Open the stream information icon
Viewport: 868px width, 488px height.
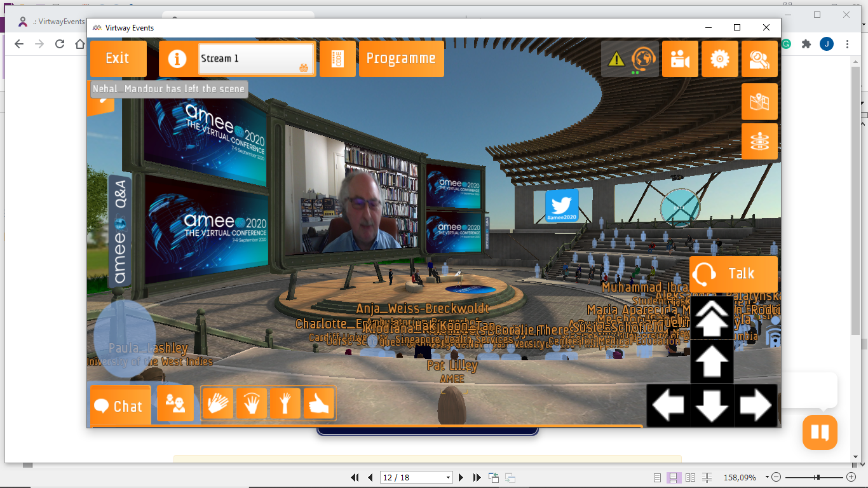click(x=177, y=59)
